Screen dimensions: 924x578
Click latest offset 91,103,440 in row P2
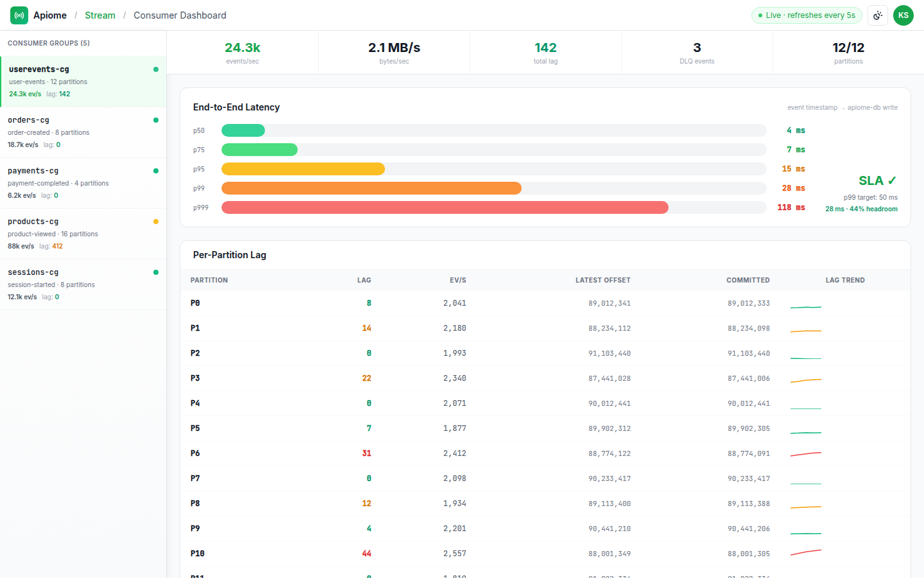pyautogui.click(x=610, y=353)
